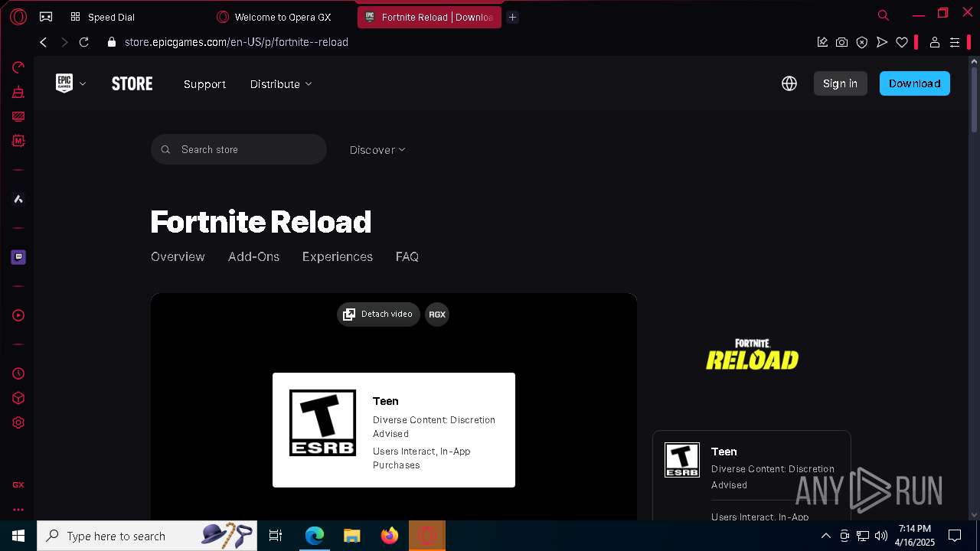980x551 pixels.
Task: Open File Explorer from taskbar
Action: (x=352, y=536)
